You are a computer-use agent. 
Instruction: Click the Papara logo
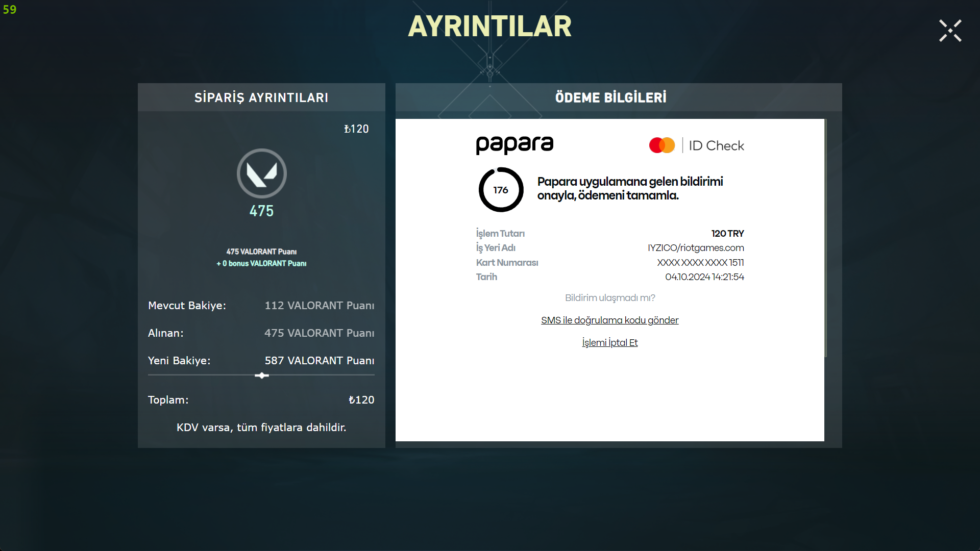coord(514,145)
